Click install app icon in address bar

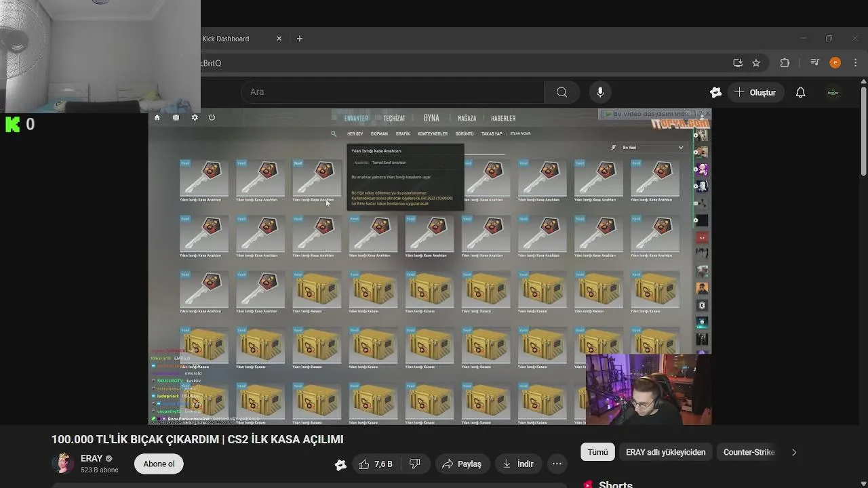[738, 63]
